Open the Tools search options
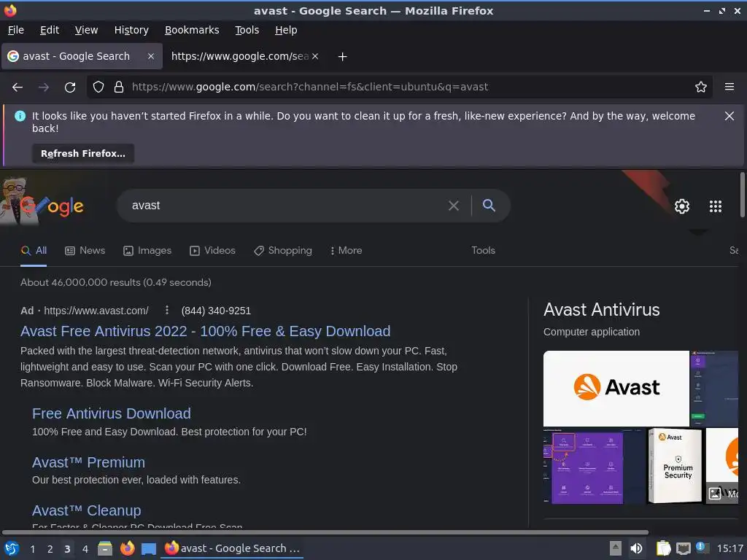Image resolution: width=747 pixels, height=560 pixels. pos(483,251)
